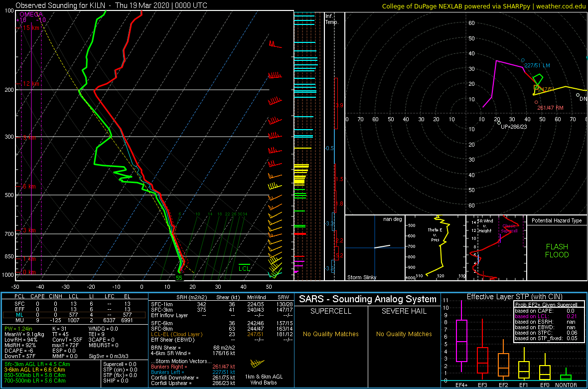Select the highlighted ML parcel row

pyautogui.click(x=75, y=315)
